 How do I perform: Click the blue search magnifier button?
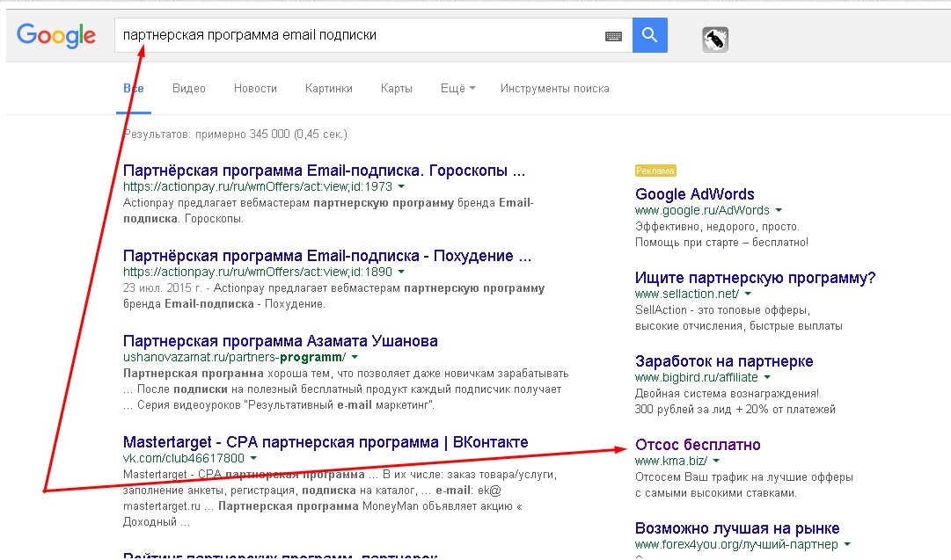tap(650, 35)
